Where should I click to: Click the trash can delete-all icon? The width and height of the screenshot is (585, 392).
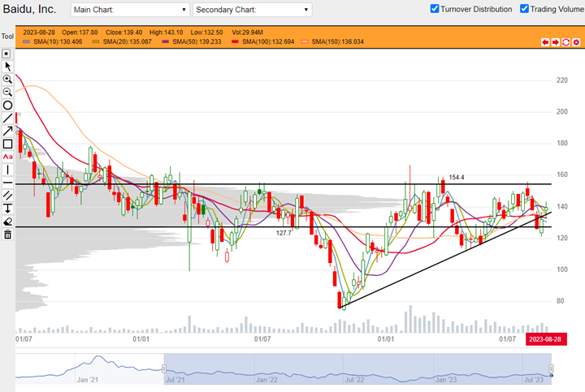pyautogui.click(x=7, y=235)
